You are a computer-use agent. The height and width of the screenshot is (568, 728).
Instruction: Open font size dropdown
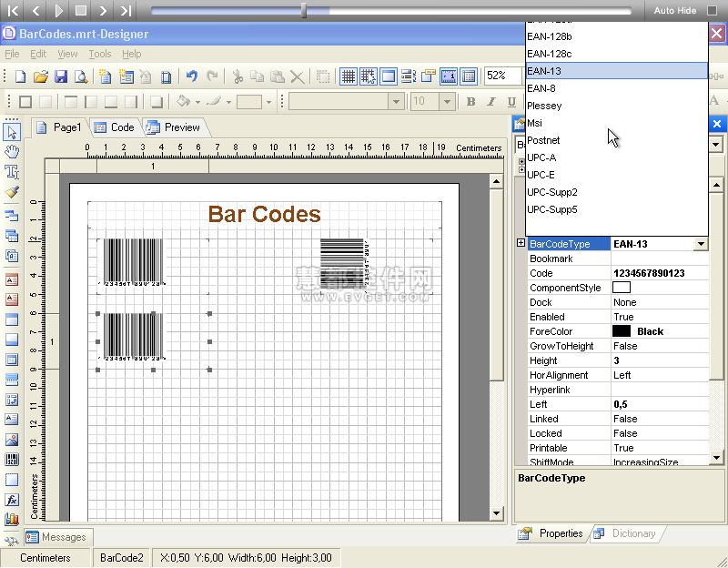click(x=447, y=101)
